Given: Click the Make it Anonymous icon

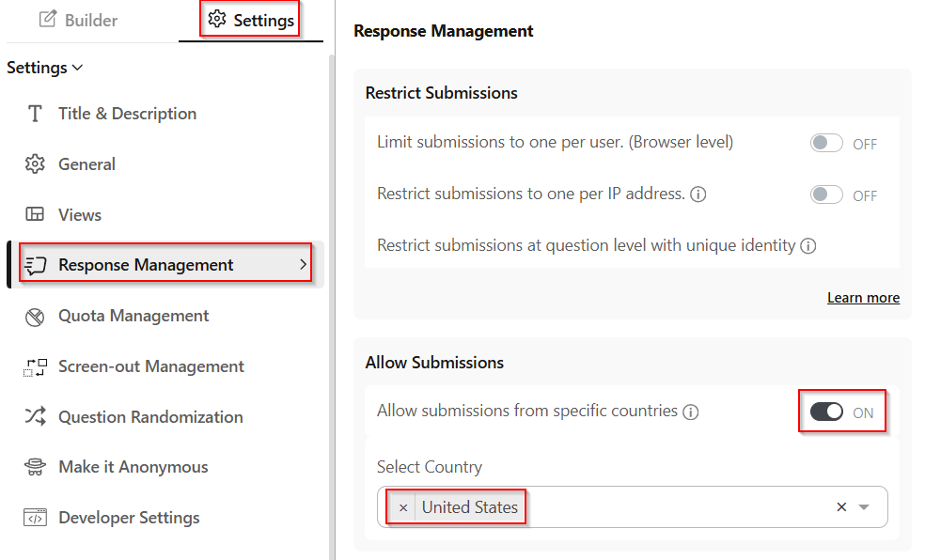Looking at the screenshot, I should pyautogui.click(x=35, y=467).
